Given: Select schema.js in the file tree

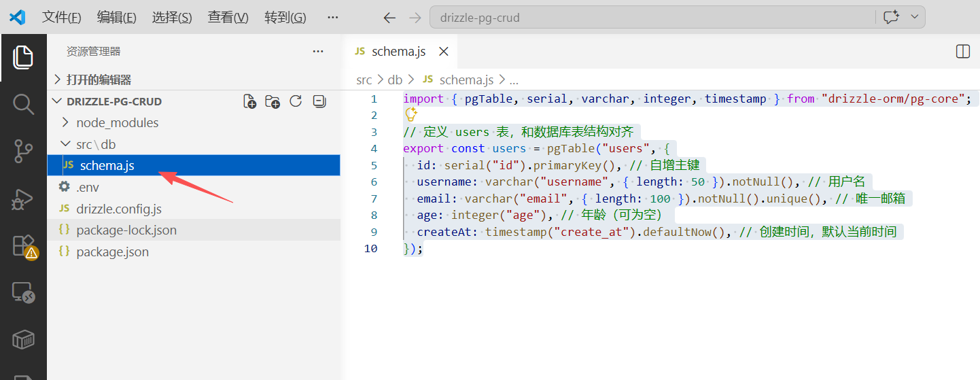Looking at the screenshot, I should click(x=194, y=165).
